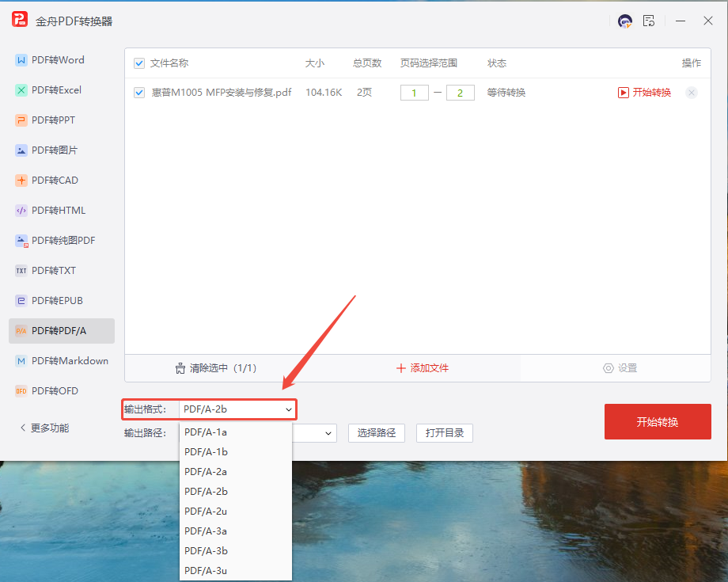Click the 打开目录 button
Screen dimensions: 728x582
[x=445, y=433]
